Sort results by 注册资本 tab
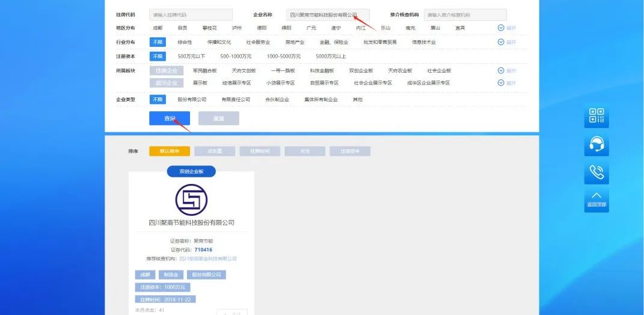 (x=350, y=151)
